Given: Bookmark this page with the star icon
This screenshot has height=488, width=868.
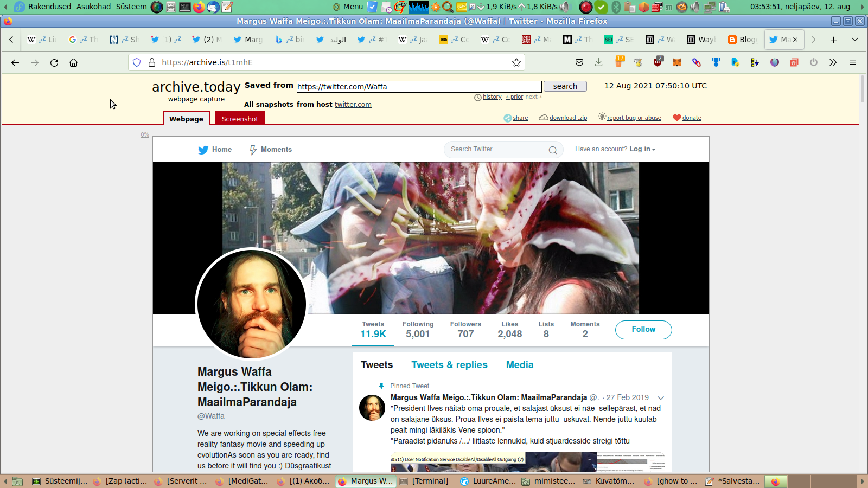Looking at the screenshot, I should (x=516, y=62).
